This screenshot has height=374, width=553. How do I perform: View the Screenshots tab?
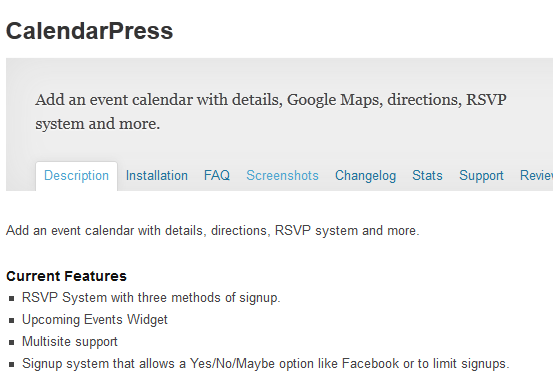tap(282, 175)
